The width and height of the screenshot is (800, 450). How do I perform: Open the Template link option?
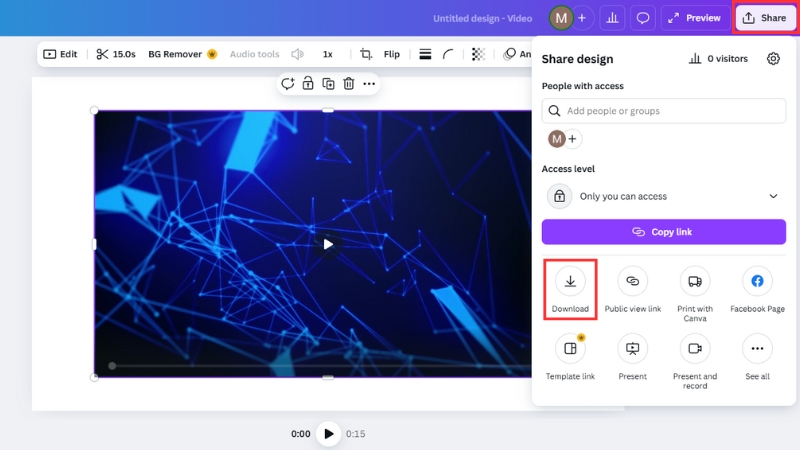pyautogui.click(x=570, y=349)
